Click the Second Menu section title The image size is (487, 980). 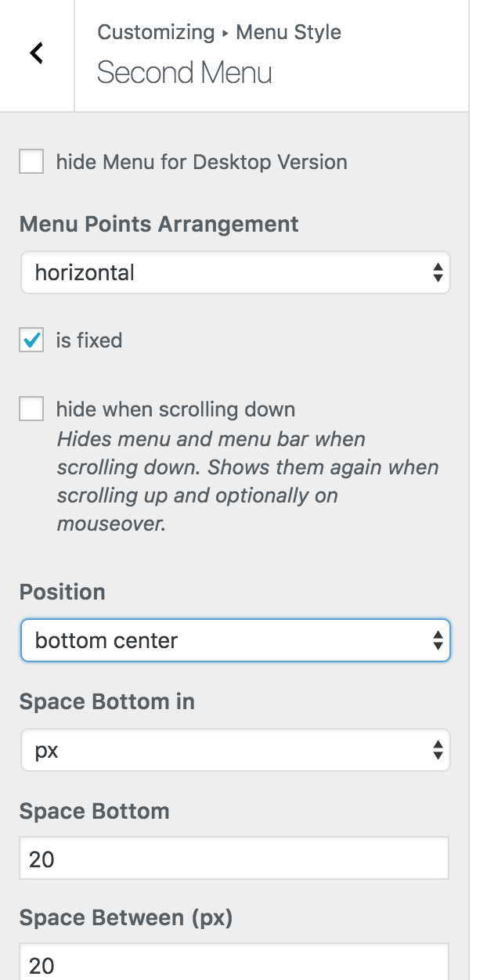(184, 73)
